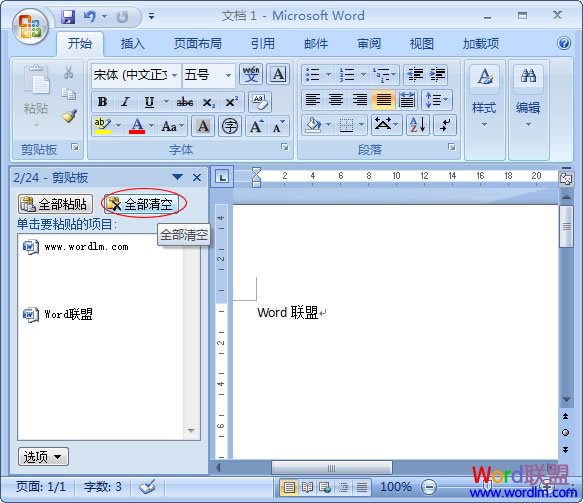Apply character shading icon
The height and width of the screenshot is (503, 583).
click(x=203, y=126)
